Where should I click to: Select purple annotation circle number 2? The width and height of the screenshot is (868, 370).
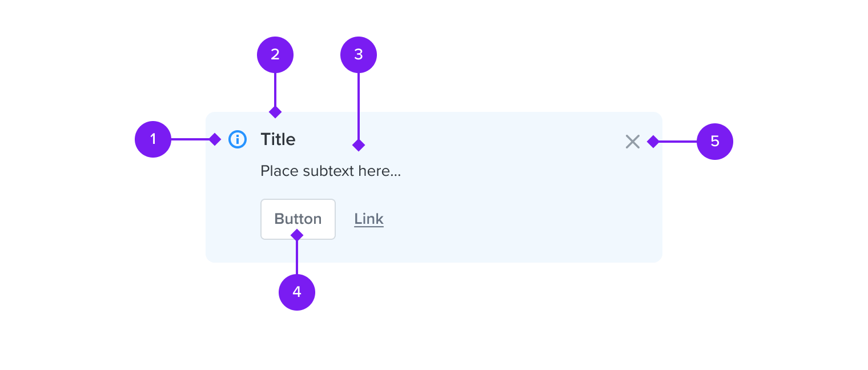[x=275, y=55]
